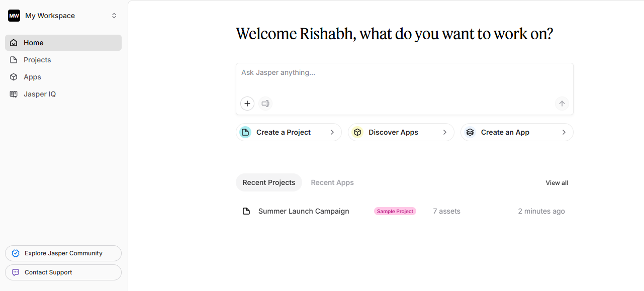Open Projects in the sidebar
The width and height of the screenshot is (644, 291).
[37, 60]
